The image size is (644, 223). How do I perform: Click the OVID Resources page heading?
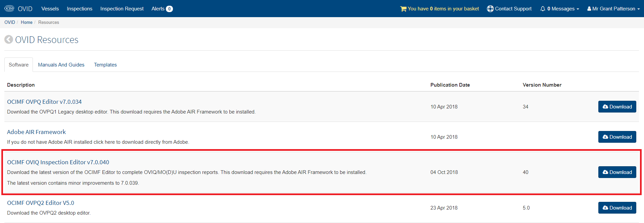[x=47, y=40]
